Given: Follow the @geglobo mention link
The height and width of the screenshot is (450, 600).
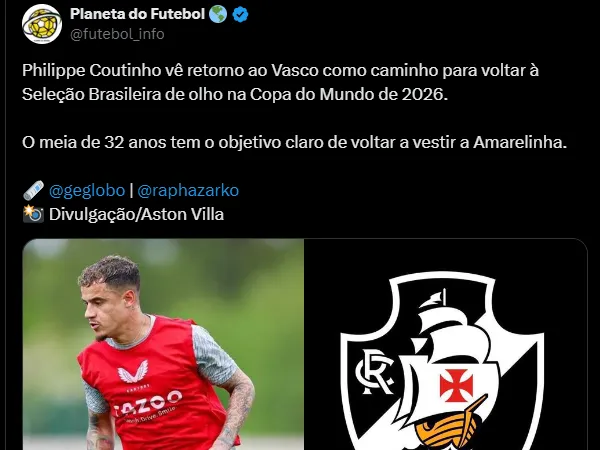Looking at the screenshot, I should tap(87, 190).
